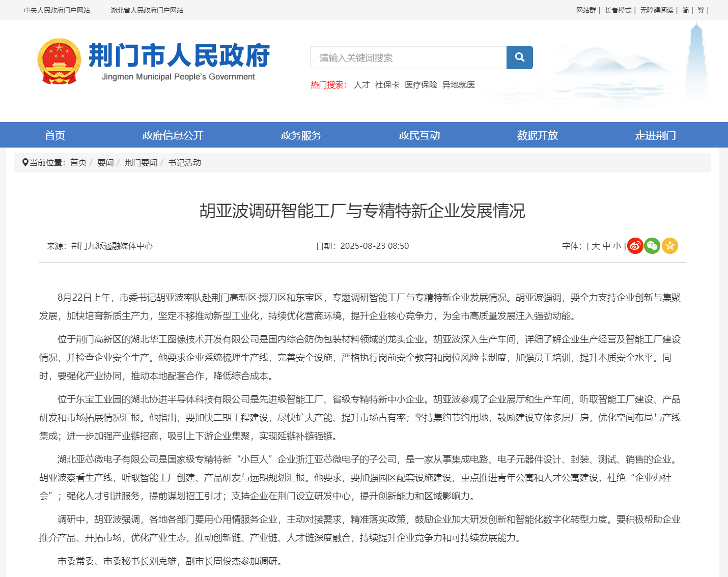Set font size to medium (中)
728x577 pixels.
(x=606, y=246)
